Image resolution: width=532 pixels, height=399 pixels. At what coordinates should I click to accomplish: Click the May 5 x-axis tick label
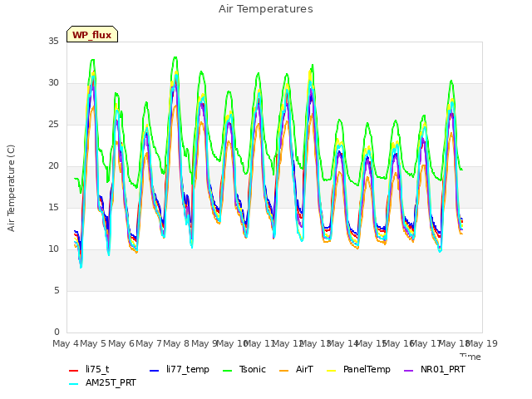point(93,343)
